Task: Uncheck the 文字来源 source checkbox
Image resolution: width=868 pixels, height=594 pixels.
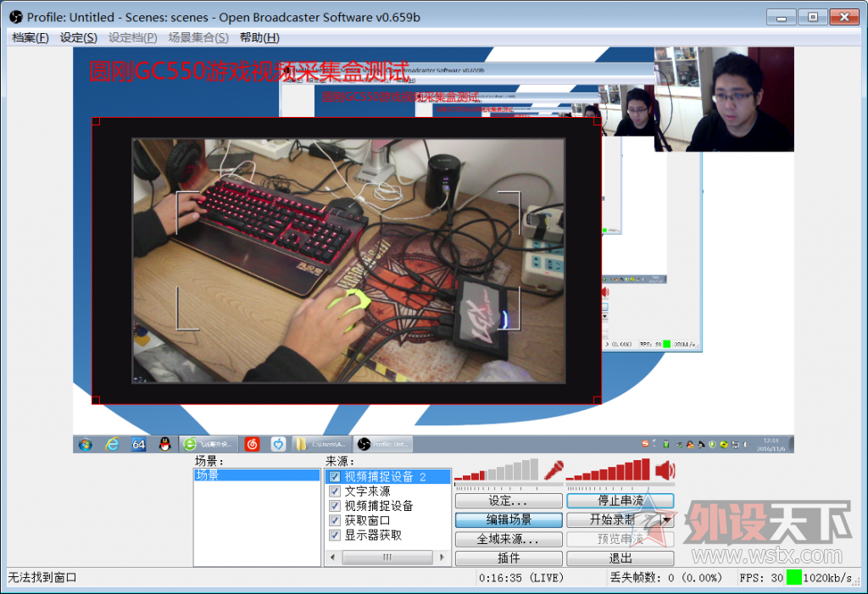Action: 335,491
